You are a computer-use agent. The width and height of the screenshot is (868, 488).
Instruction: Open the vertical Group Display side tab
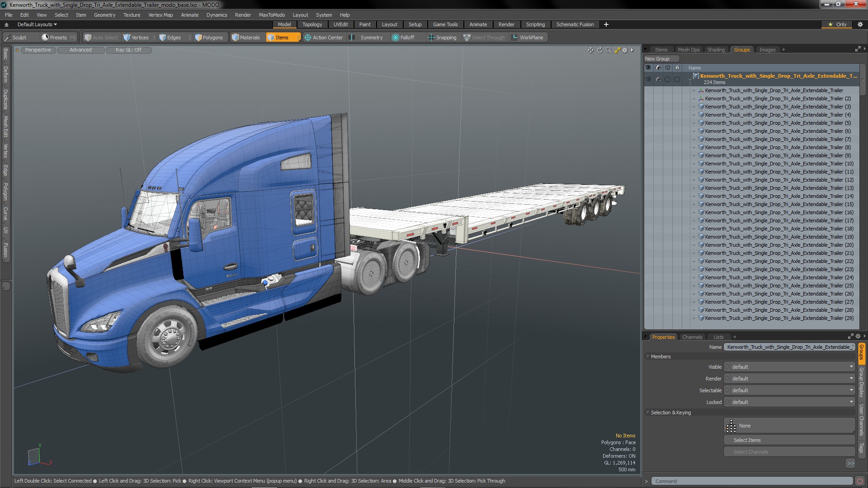click(x=862, y=383)
